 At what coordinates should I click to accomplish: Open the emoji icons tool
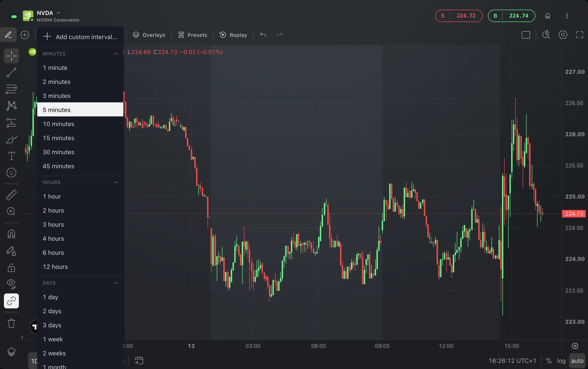[x=11, y=173]
